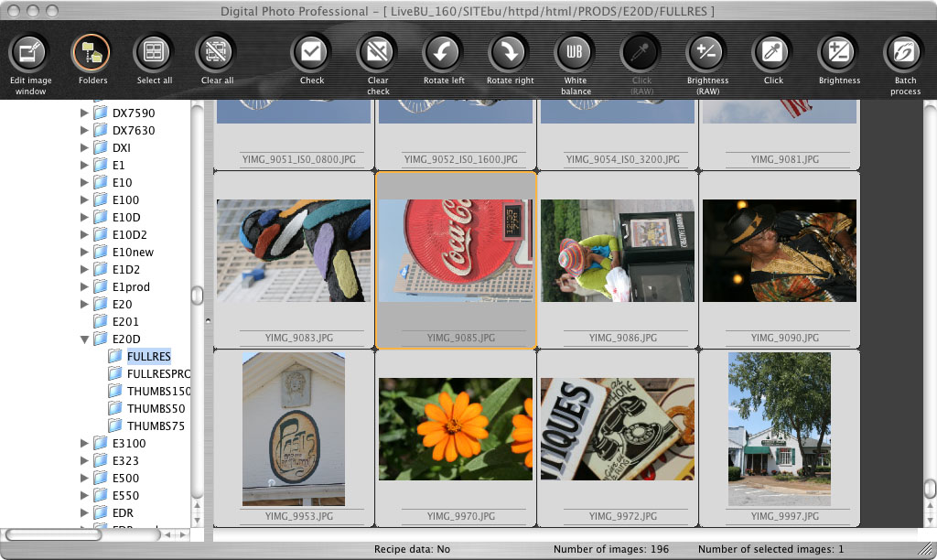Select the THUMBS150 subfolder
Viewport: 937px width, 560px height.
pos(156,391)
